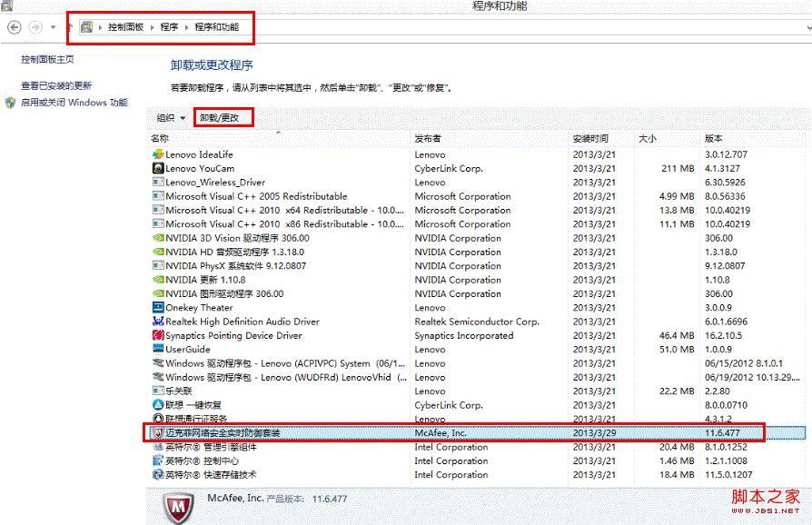Click the Windows features shield icon
Viewport: 812px width, 525px height.
[x=11, y=104]
